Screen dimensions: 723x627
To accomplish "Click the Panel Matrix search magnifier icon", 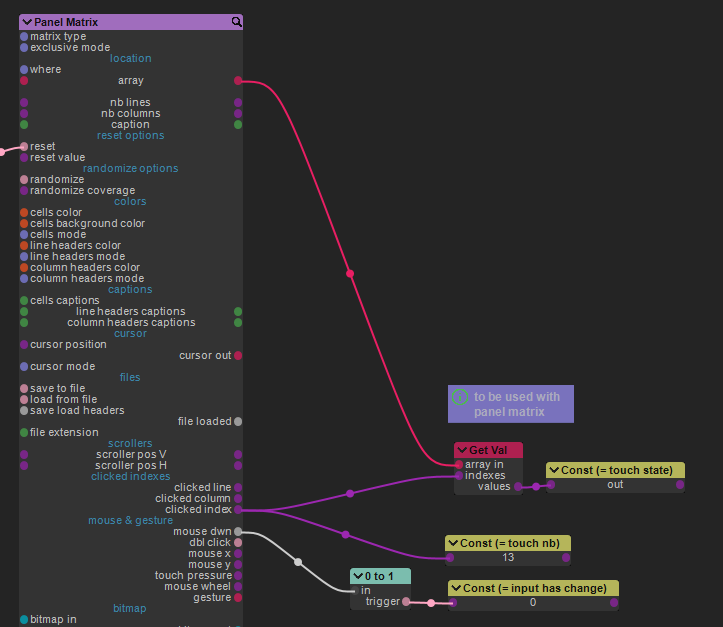I will tap(236, 21).
